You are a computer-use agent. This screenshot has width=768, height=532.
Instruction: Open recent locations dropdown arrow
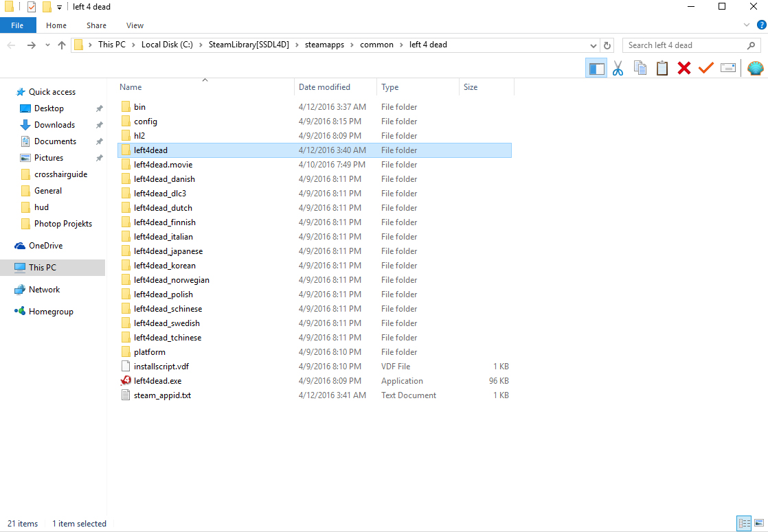pyautogui.click(x=47, y=45)
